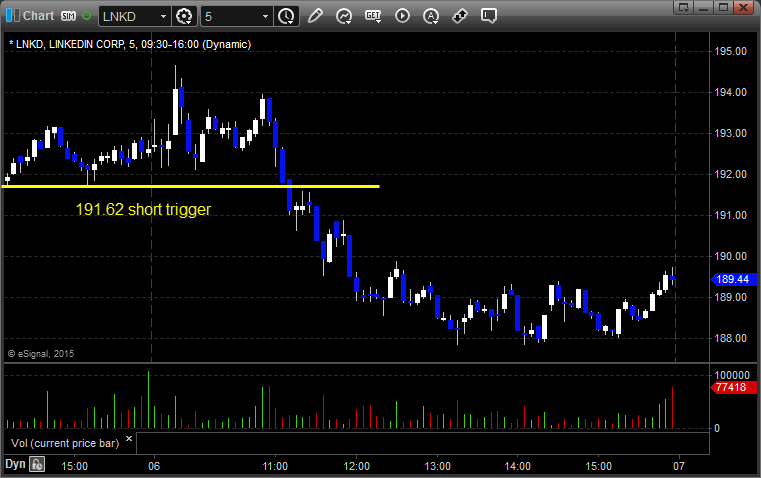Maximize the chart window
This screenshot has width=761, height=478.
click(723, 7)
